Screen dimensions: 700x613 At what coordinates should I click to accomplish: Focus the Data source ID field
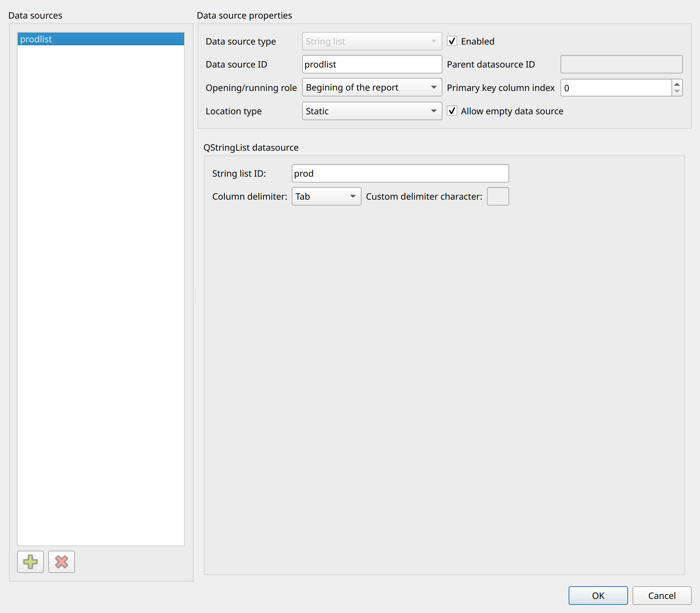[372, 64]
